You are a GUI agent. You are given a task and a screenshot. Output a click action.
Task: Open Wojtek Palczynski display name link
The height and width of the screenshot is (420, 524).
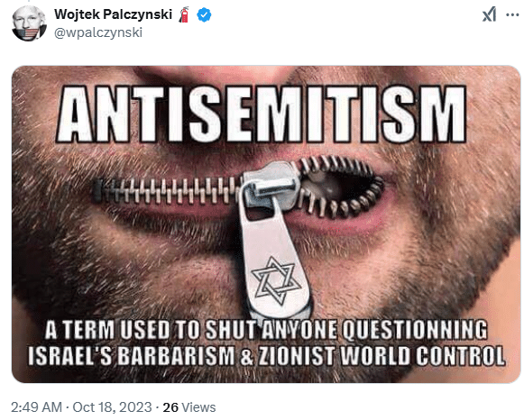(114, 14)
